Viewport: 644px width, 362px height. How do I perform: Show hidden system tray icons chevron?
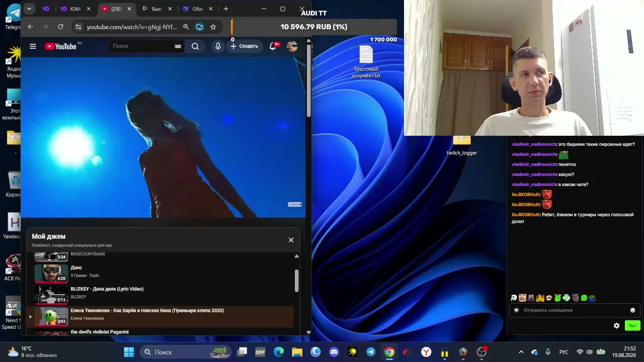521,352
